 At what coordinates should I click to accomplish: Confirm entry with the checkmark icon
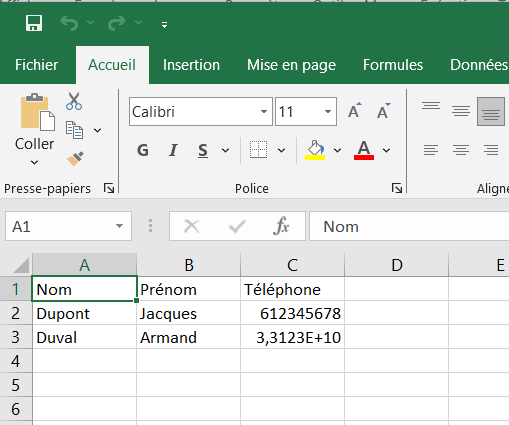[237, 227]
